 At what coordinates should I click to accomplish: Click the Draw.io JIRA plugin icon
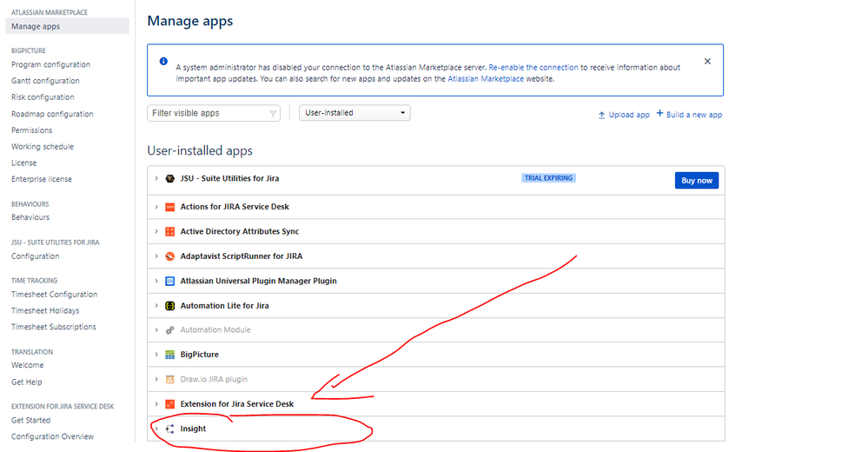[170, 380]
